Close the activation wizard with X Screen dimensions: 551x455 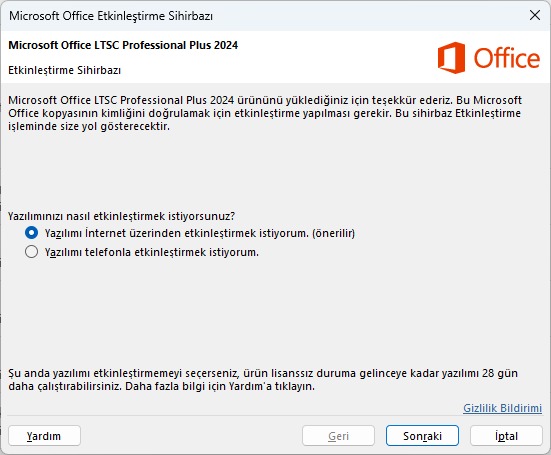(x=535, y=15)
